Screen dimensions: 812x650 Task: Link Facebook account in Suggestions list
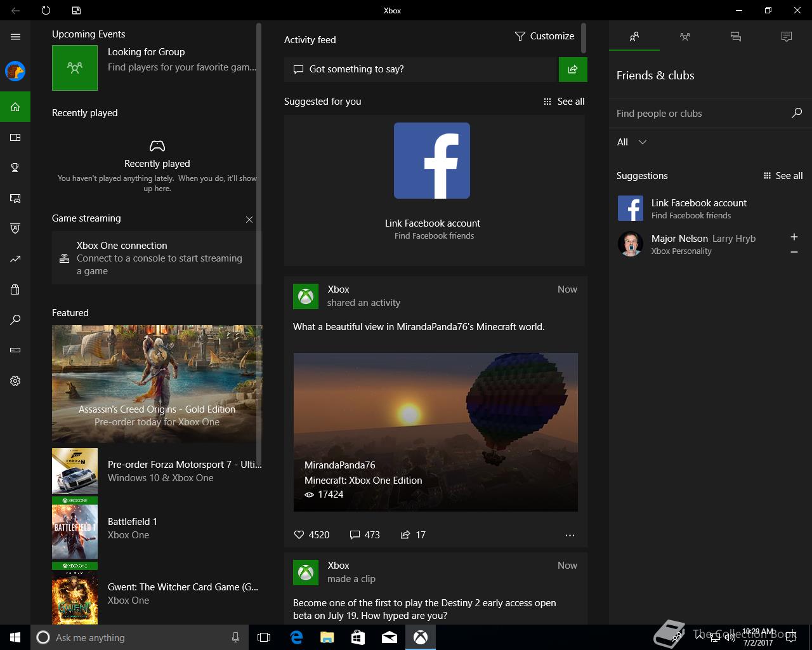709,208
